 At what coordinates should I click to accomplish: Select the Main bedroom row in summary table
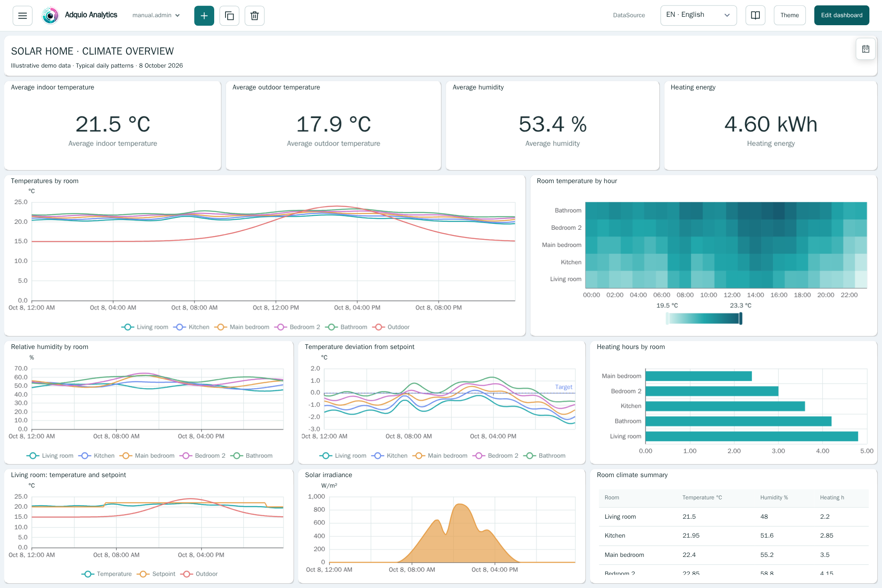click(x=733, y=555)
